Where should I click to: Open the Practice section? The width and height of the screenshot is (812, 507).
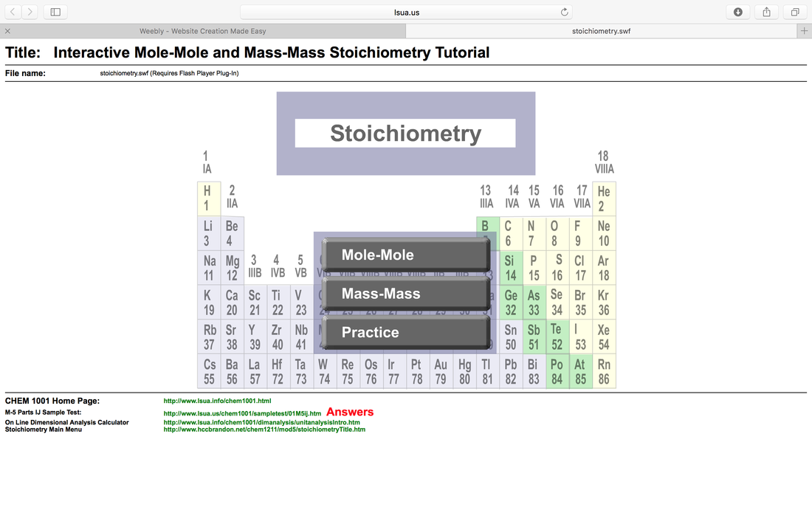click(x=406, y=332)
